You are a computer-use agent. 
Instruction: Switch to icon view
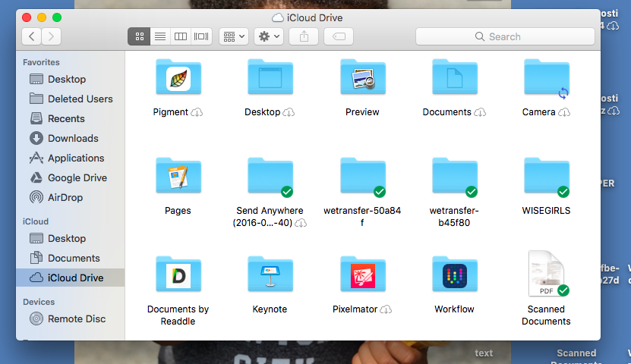pos(139,36)
